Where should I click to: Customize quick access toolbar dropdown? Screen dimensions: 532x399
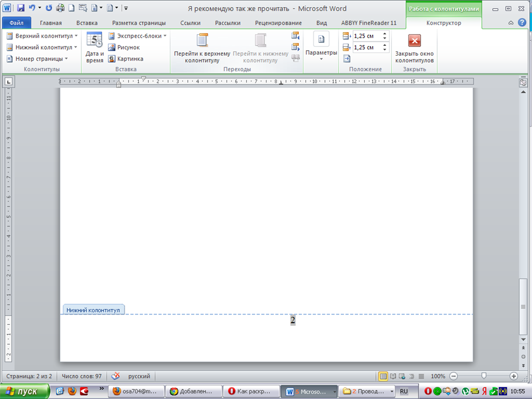tap(126, 8)
